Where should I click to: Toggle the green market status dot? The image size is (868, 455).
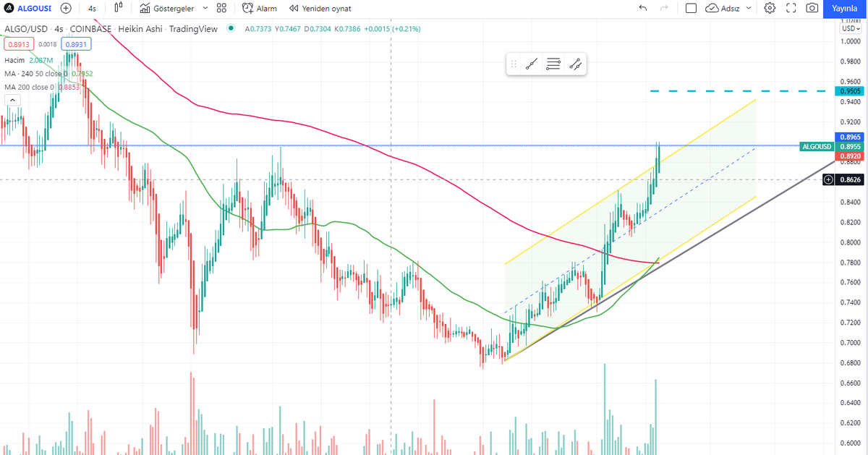231,29
